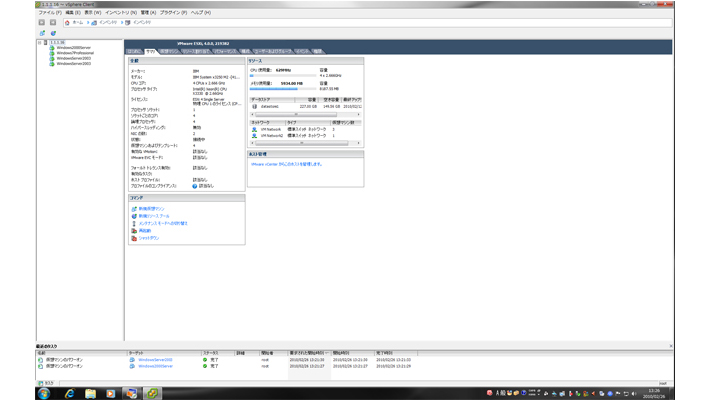710x400 pixels.
Task: Switch to the パフォーマンス tab
Action: [225, 51]
